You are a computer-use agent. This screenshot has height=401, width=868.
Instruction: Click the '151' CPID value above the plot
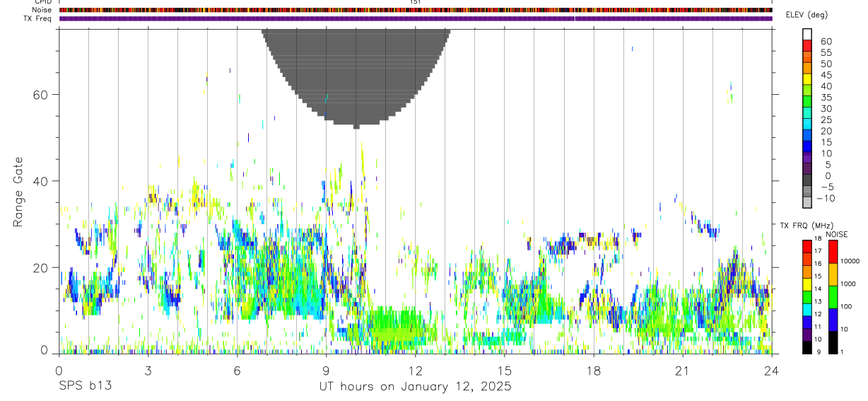pyautogui.click(x=416, y=2)
